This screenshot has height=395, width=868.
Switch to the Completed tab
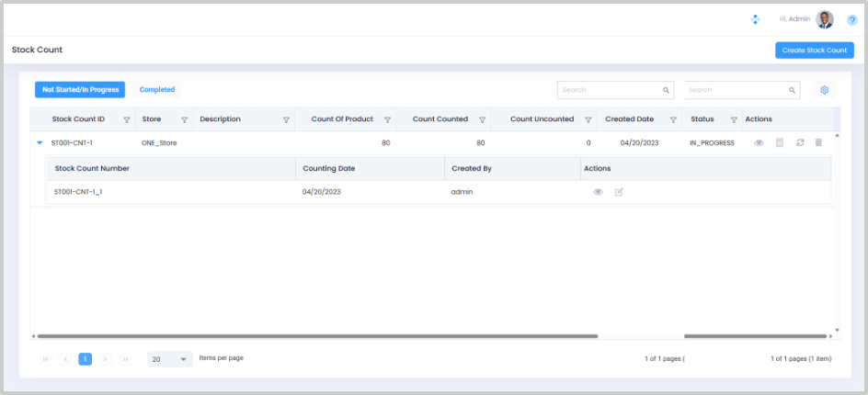157,90
